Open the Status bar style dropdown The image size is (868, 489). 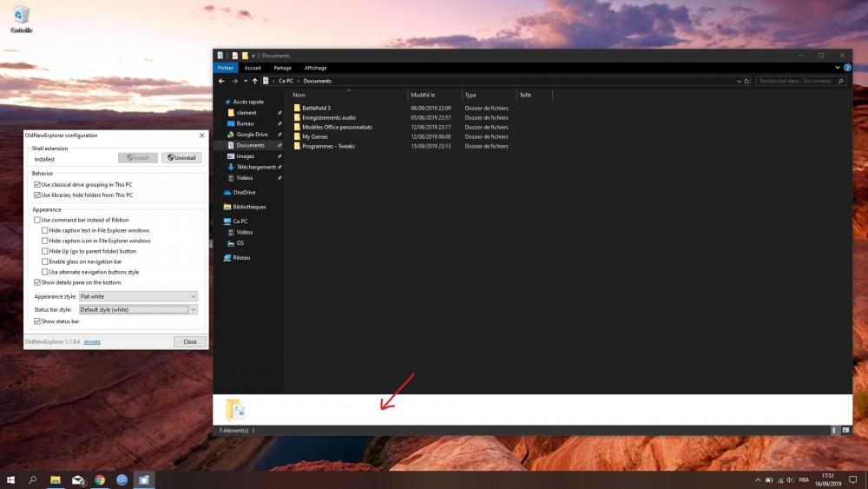[x=139, y=309]
